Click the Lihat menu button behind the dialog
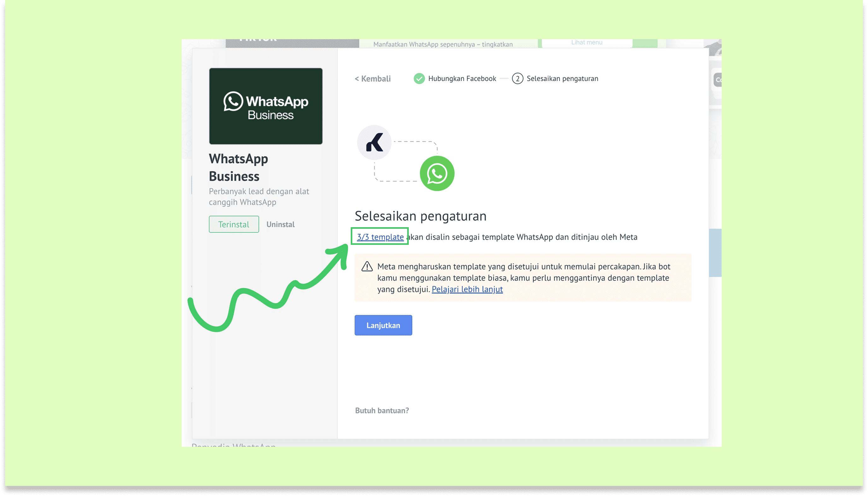The height and width of the screenshot is (496, 868). click(587, 43)
